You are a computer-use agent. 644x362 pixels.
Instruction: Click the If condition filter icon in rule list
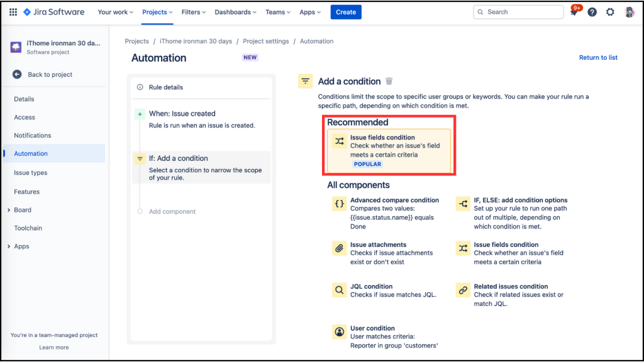[x=140, y=159]
